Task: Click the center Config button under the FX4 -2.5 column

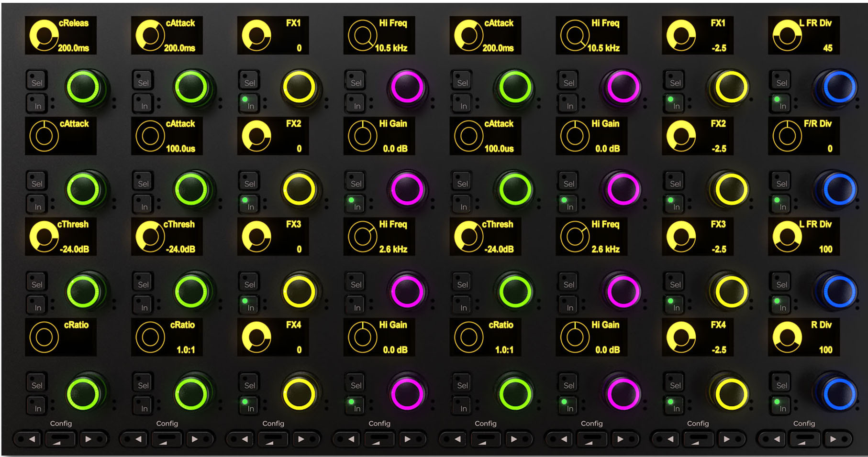Action: pos(698,439)
